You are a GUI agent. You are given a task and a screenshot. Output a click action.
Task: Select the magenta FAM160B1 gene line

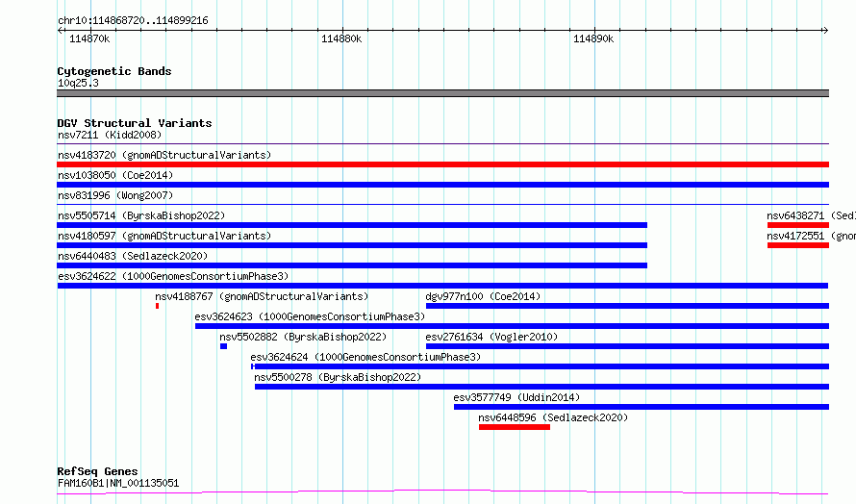tap(442, 492)
